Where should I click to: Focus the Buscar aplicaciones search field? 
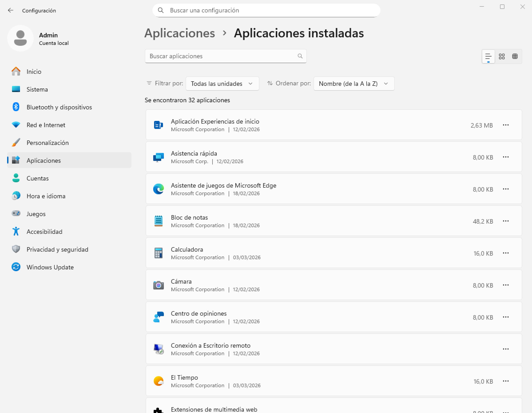pos(226,56)
